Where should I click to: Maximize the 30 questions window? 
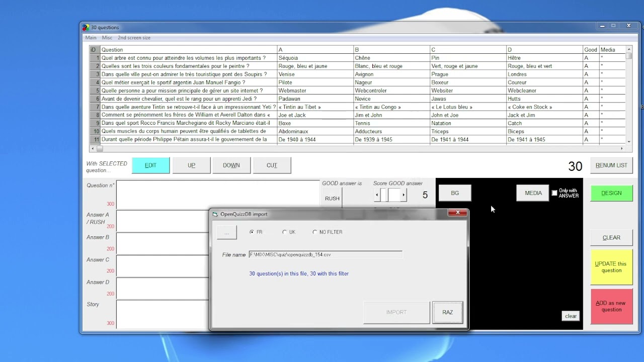pyautogui.click(x=613, y=25)
